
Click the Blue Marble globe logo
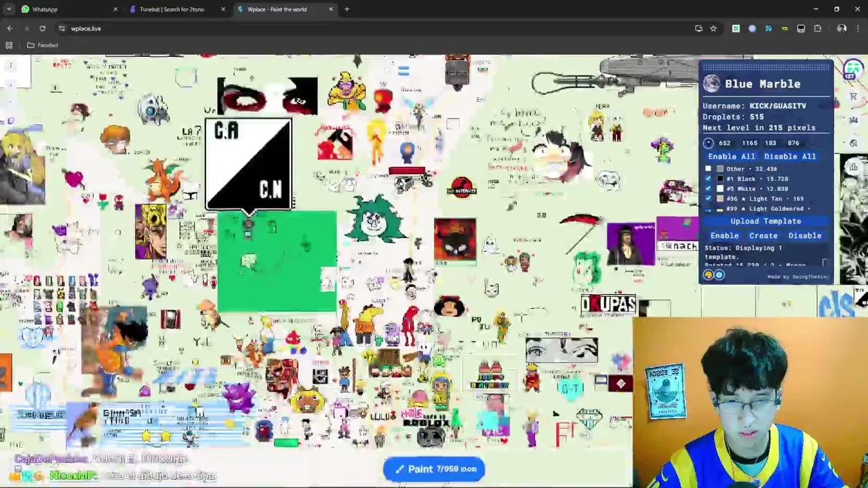click(x=711, y=83)
